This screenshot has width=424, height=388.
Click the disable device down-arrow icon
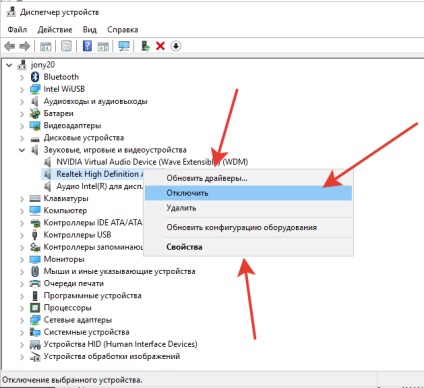(x=176, y=46)
